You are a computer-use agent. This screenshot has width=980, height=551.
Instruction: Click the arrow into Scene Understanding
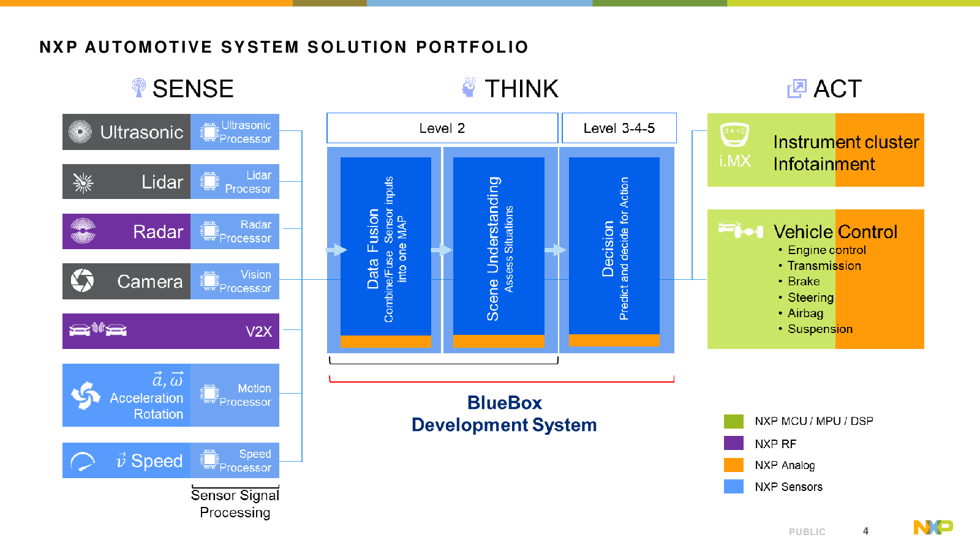click(x=442, y=250)
